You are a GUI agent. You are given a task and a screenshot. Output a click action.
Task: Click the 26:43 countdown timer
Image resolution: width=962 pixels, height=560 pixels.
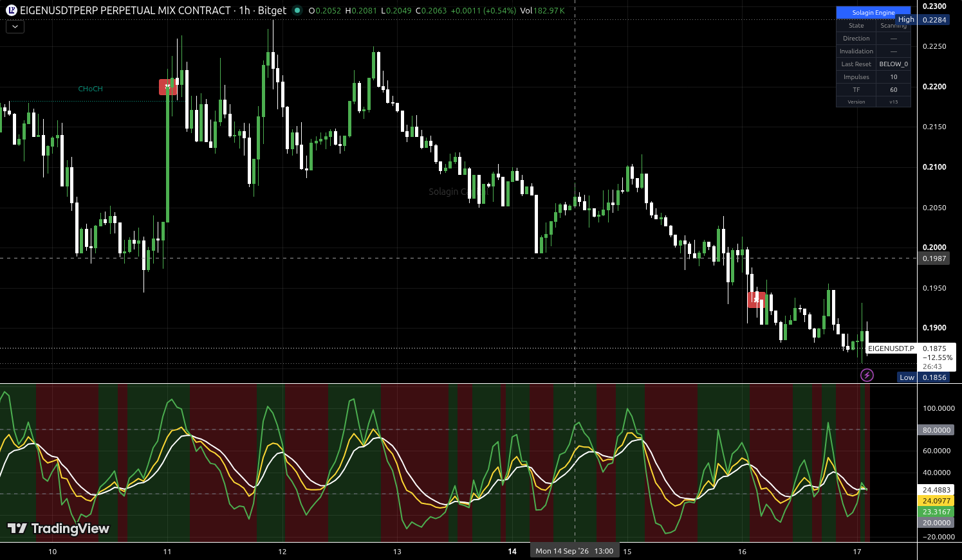[932, 366]
